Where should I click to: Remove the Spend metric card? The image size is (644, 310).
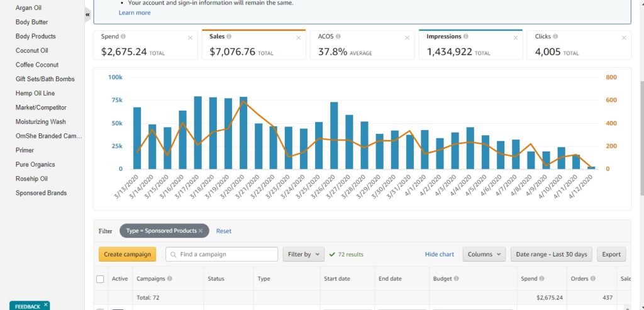190,38
